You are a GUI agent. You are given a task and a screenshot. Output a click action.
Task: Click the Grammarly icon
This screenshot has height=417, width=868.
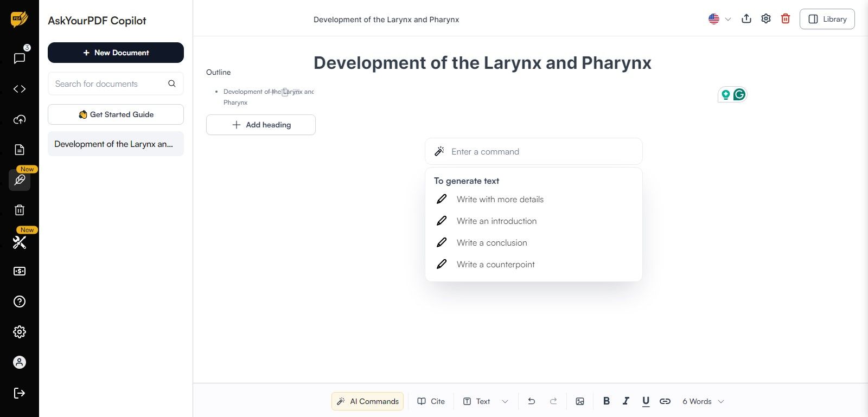[x=739, y=95]
